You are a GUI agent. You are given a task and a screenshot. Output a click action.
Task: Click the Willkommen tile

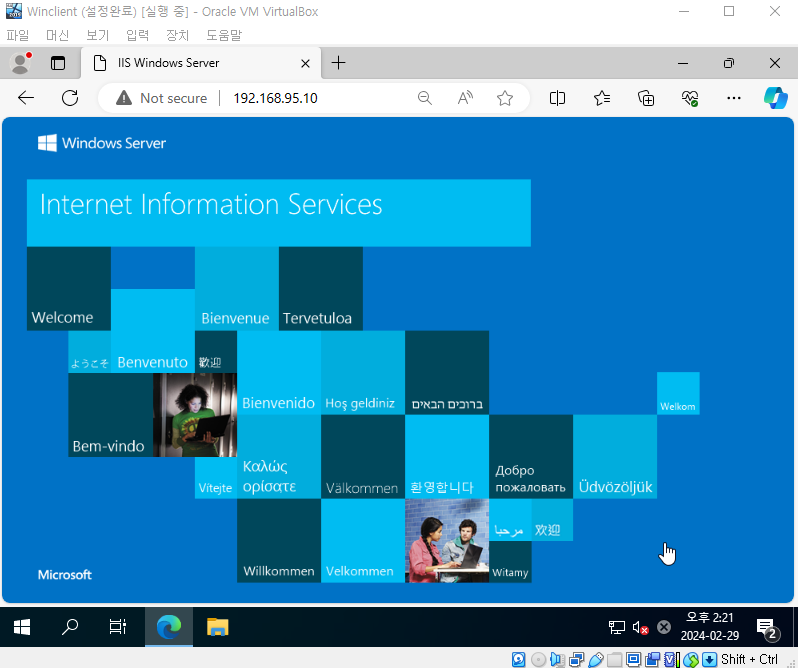pyautogui.click(x=279, y=540)
